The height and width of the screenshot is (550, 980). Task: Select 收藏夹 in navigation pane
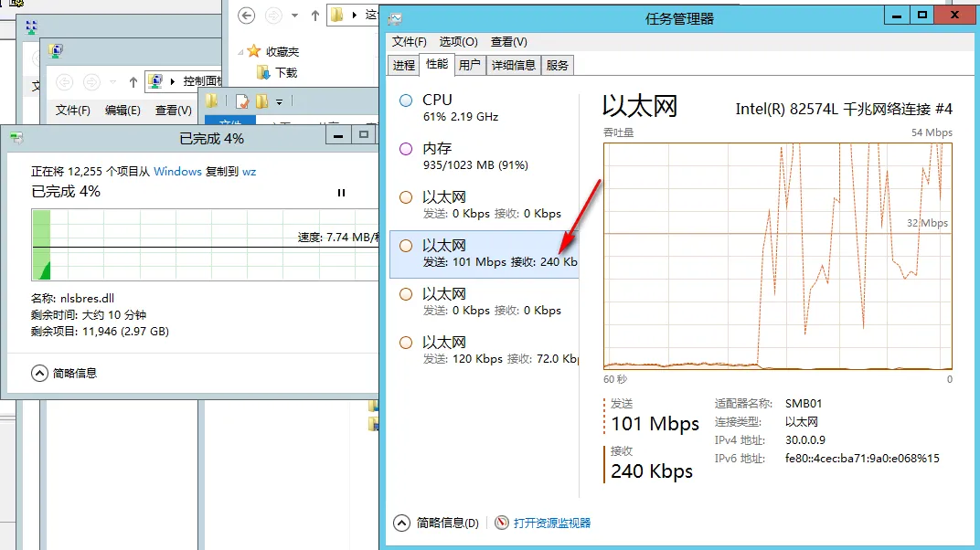282,51
